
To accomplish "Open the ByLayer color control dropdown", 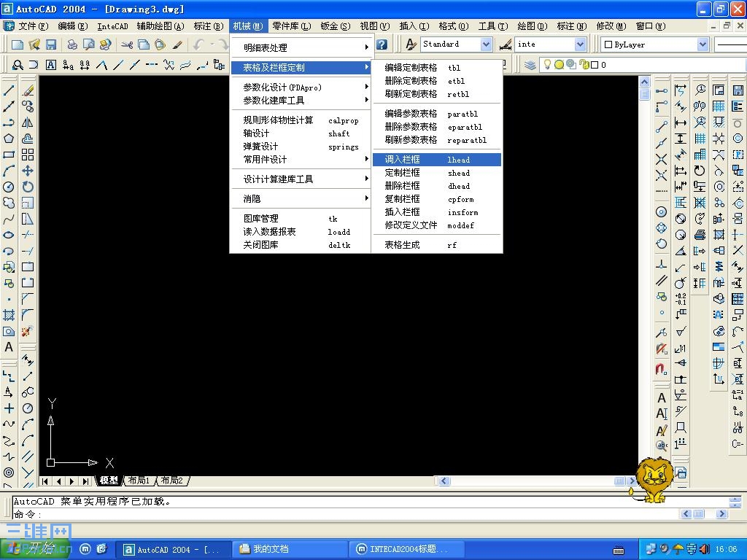I will (x=703, y=44).
